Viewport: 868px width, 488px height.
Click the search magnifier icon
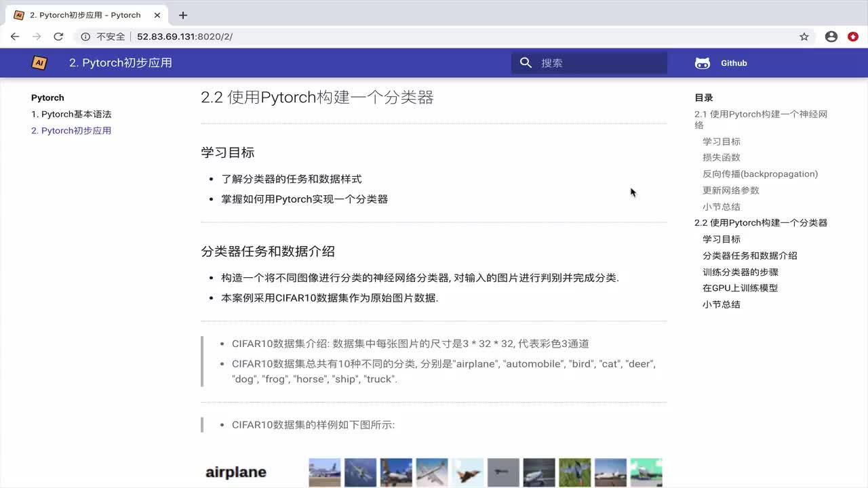point(526,62)
